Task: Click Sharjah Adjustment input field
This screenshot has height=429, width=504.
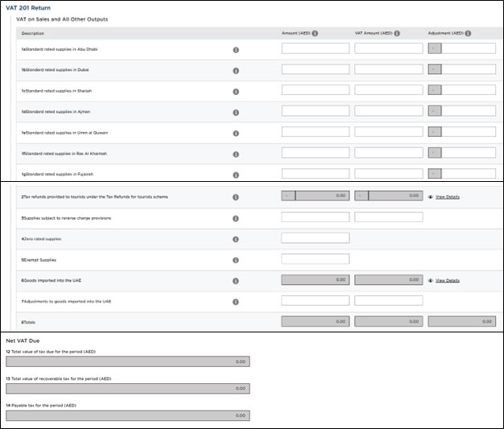Action: tap(469, 90)
